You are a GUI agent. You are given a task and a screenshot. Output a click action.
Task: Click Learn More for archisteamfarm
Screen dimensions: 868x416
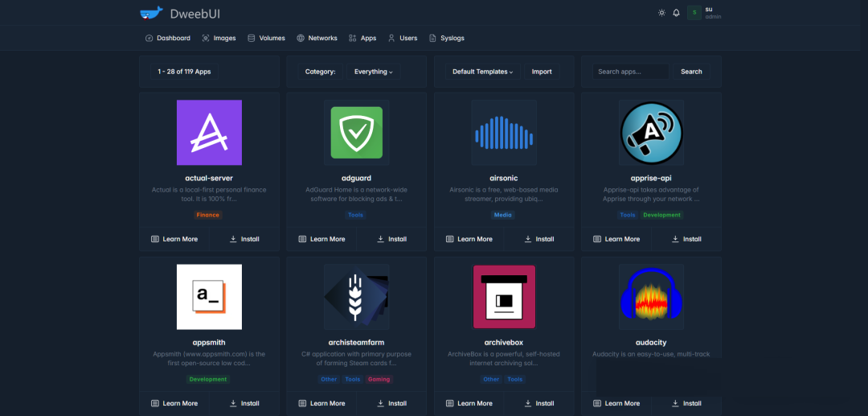pos(321,403)
